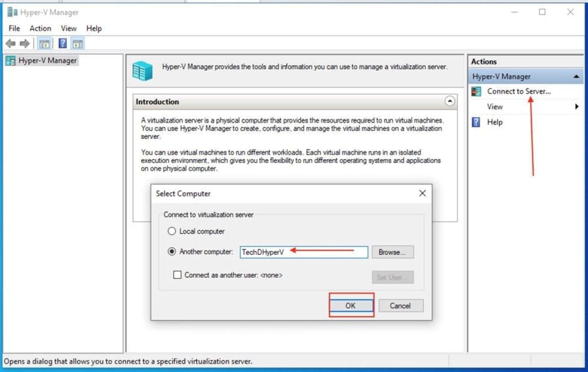Screen dimensions: 588x372
Task: Toggle the Show/Hide Action Pane toolbar icon
Action: [78, 43]
